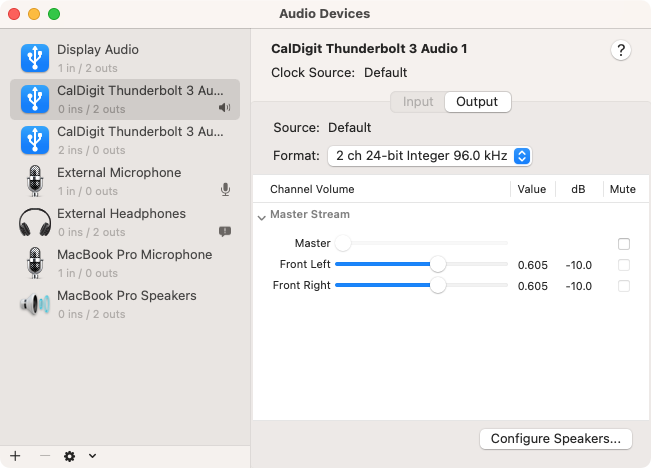Viewport: 651px width, 468px height.
Task: Click the Configure Speakers button
Action: pos(556,438)
